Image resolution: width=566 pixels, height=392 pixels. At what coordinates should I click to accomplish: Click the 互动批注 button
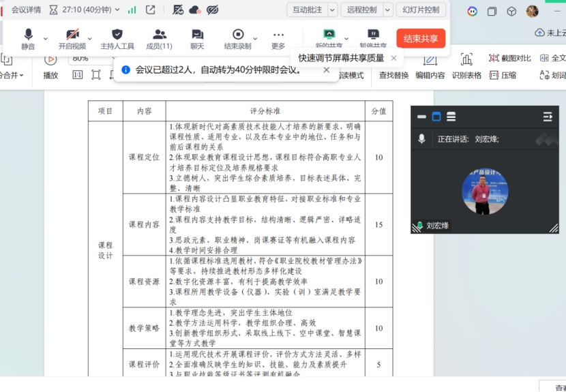[x=307, y=10]
